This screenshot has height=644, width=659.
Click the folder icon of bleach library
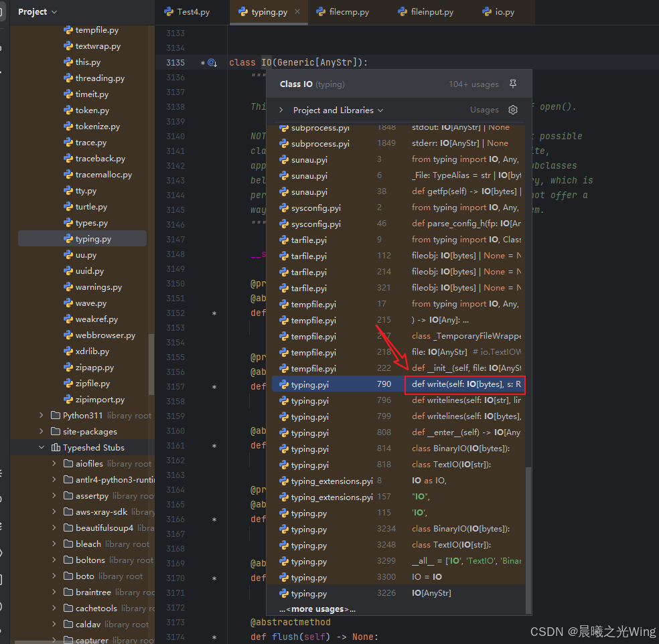tap(68, 544)
